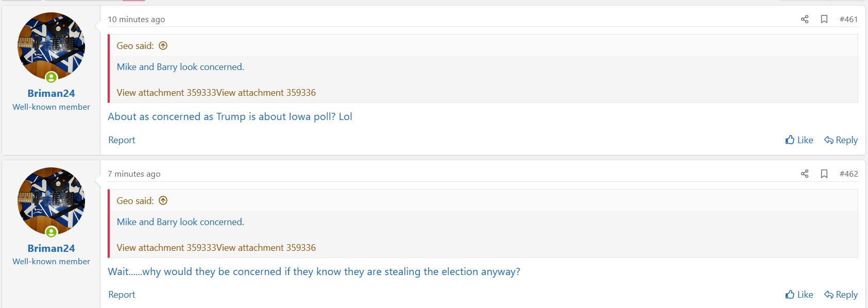Viewport: 868px width, 308px height.
Task: Open permalink #461
Action: 848,19
